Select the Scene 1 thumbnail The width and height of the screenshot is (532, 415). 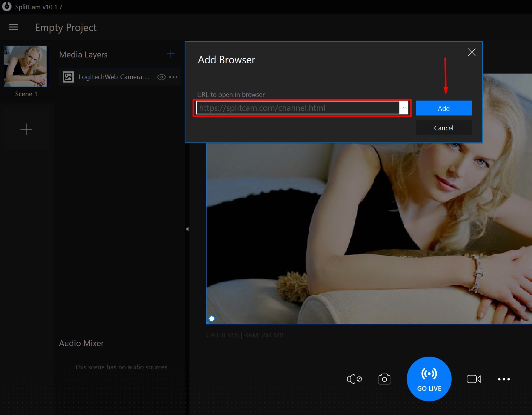point(26,66)
